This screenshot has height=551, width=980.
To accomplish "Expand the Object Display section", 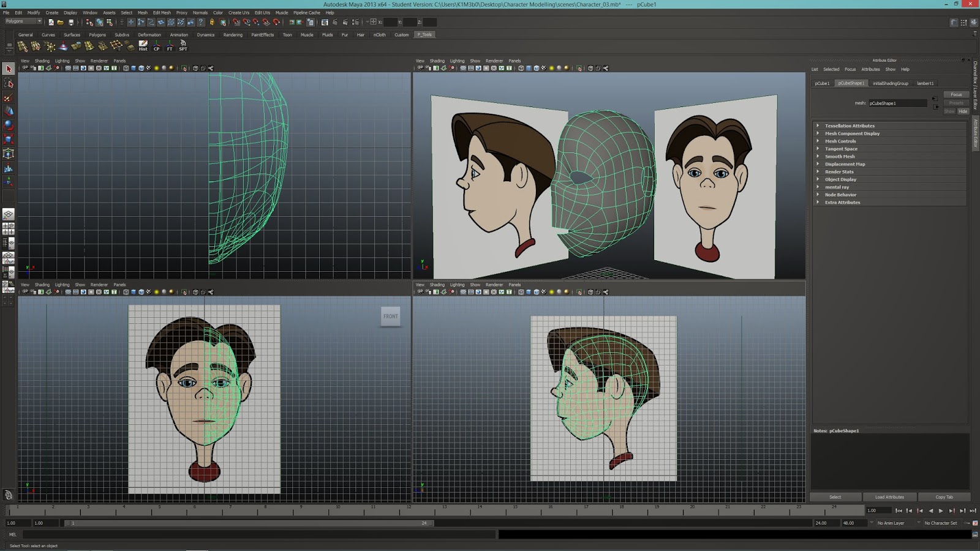I will click(x=889, y=179).
